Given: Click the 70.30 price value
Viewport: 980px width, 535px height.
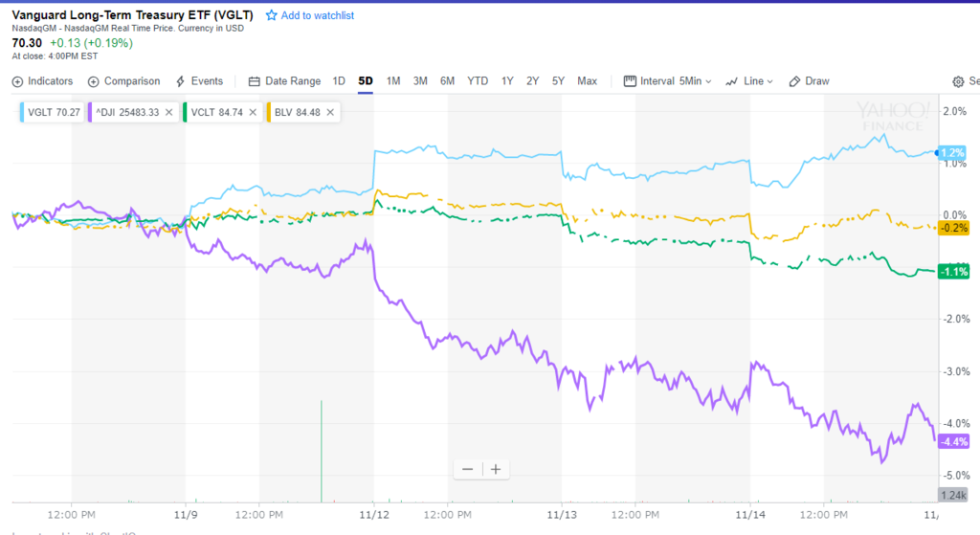Looking at the screenshot, I should pyautogui.click(x=27, y=43).
